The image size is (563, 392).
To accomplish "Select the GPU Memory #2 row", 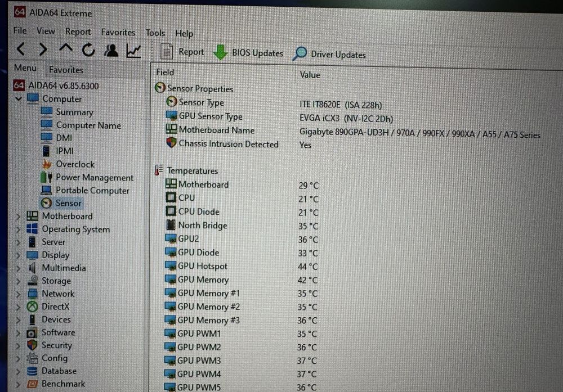I will [x=240, y=307].
